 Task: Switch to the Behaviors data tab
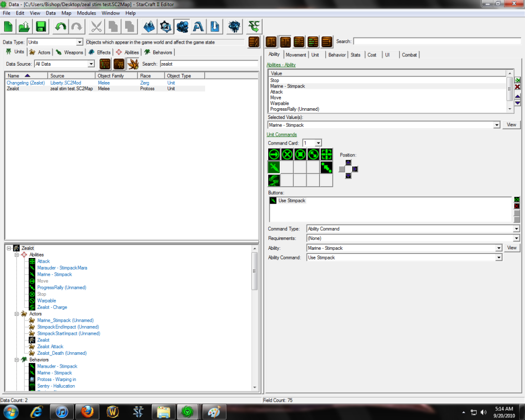pos(158,52)
